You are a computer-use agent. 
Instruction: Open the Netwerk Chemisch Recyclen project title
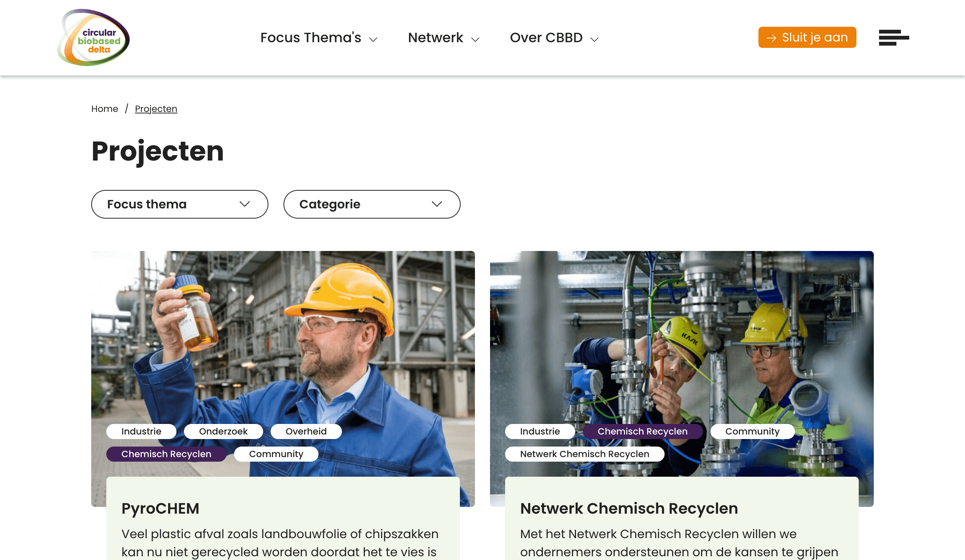pyautogui.click(x=629, y=508)
